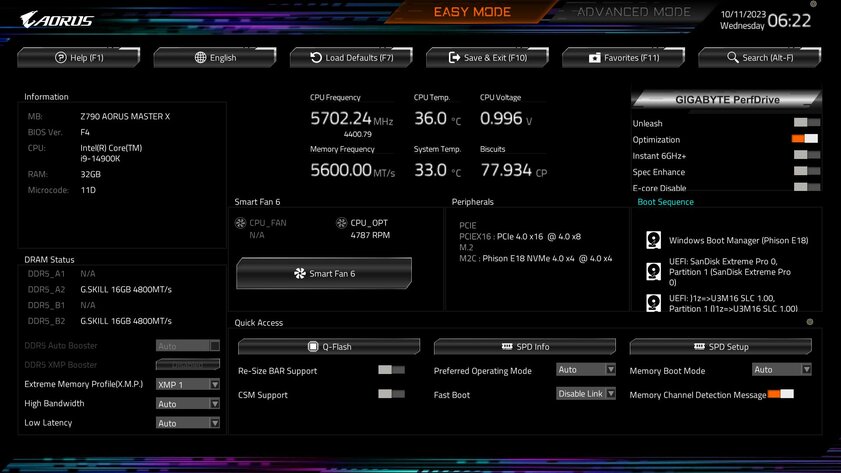
Task: Change language with English button
Action: tap(215, 57)
